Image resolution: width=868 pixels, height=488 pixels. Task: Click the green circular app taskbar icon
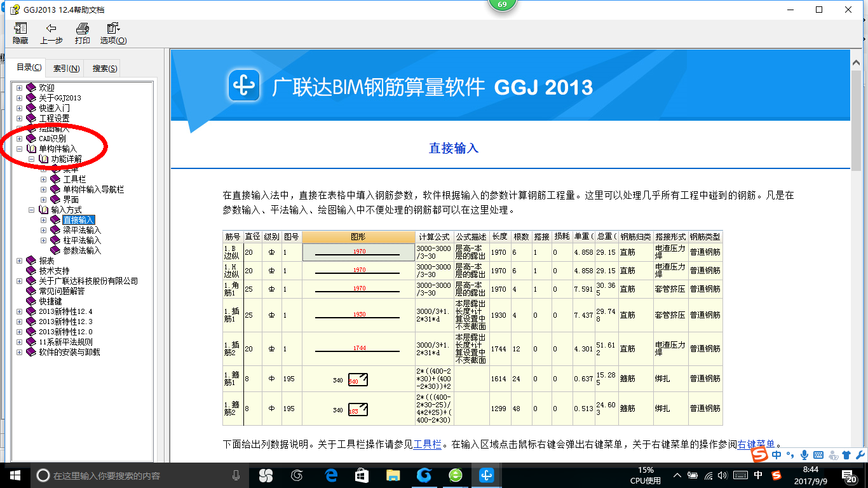click(x=455, y=475)
